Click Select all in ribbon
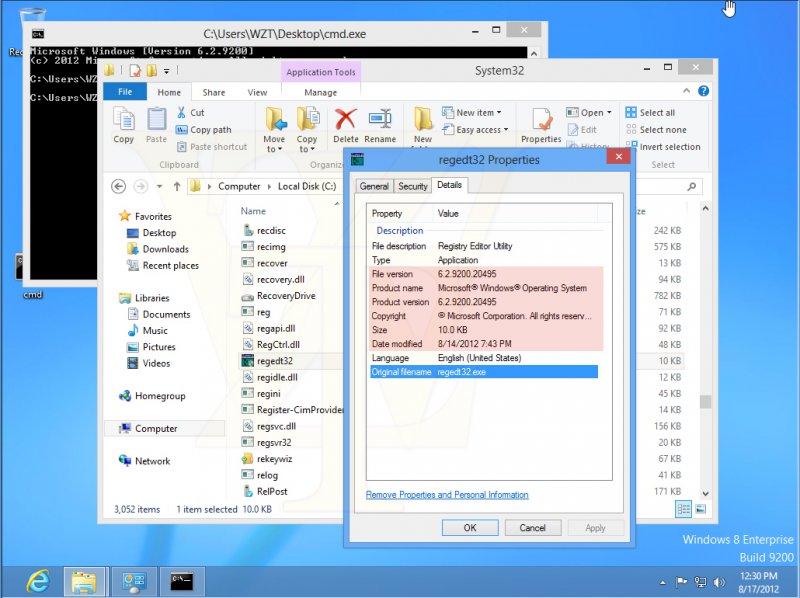The image size is (800, 598). [x=656, y=113]
